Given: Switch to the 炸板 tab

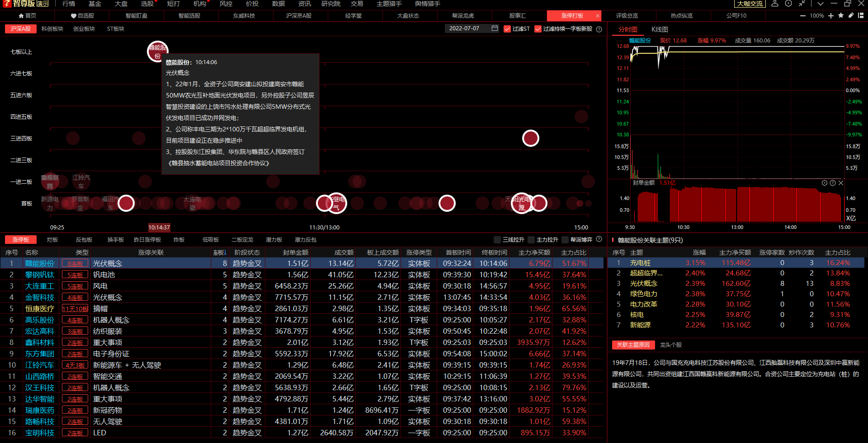Looking at the screenshot, I should 179,240.
